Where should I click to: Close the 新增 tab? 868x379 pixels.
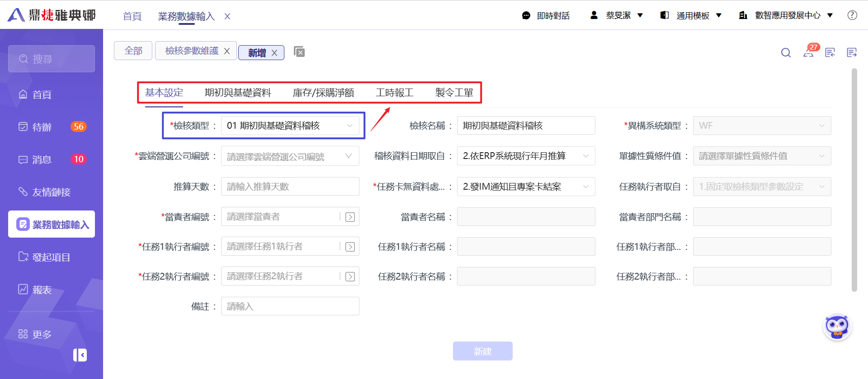pos(274,53)
